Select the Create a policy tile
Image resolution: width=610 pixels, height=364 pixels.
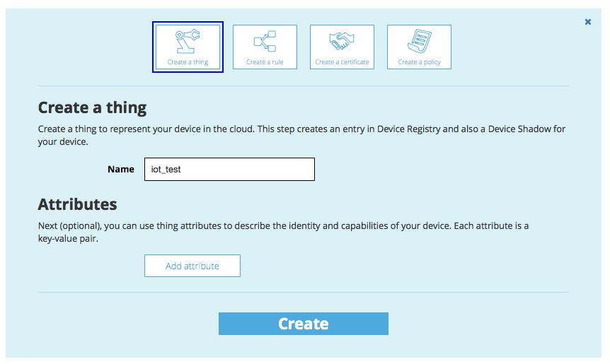point(419,47)
